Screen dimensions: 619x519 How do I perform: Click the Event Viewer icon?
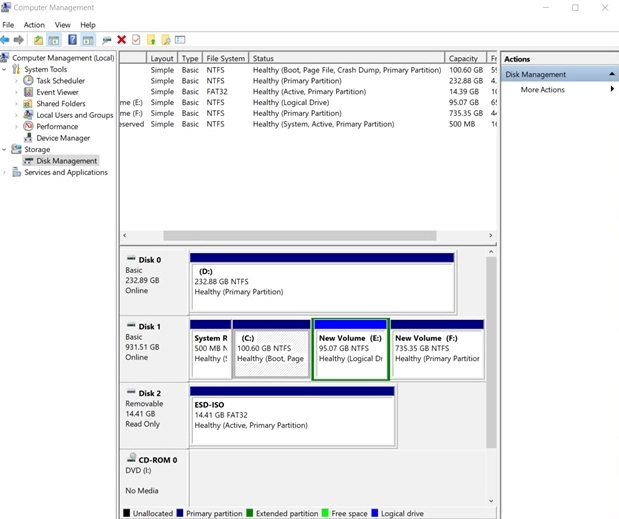28,92
